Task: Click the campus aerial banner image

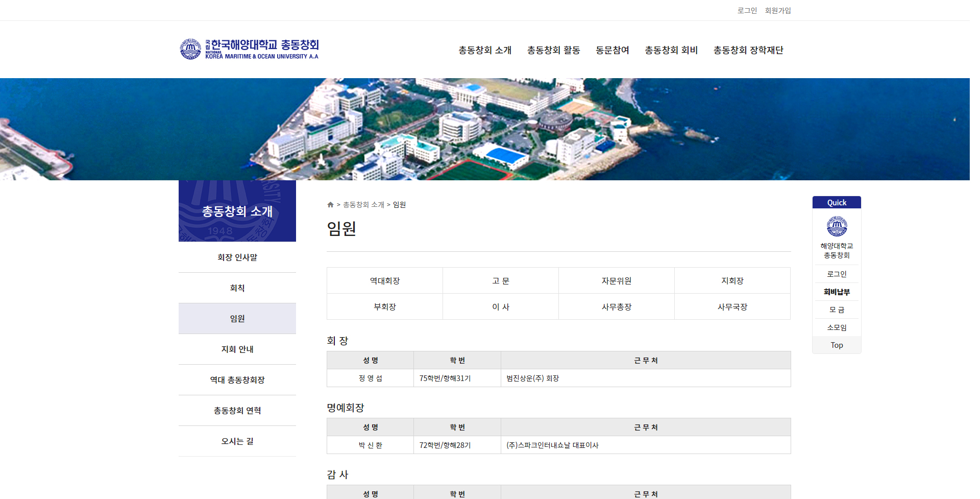Action: point(485,129)
